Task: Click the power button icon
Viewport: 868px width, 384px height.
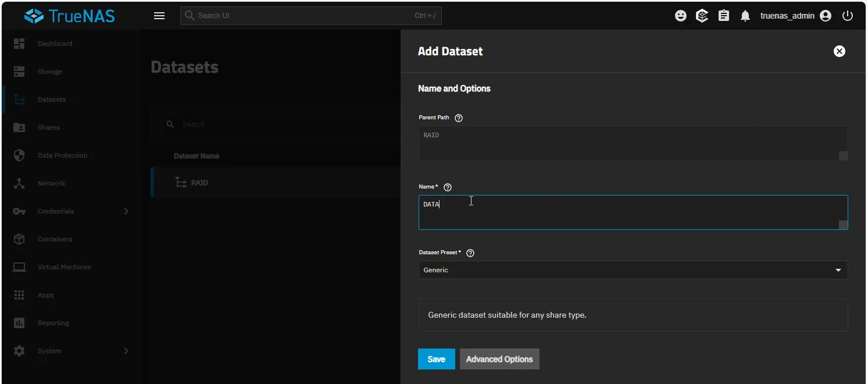Action: tap(848, 16)
